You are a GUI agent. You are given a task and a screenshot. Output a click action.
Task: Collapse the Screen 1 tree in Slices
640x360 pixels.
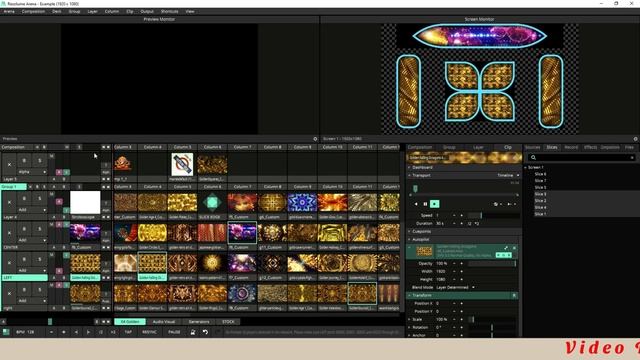pyautogui.click(x=526, y=167)
